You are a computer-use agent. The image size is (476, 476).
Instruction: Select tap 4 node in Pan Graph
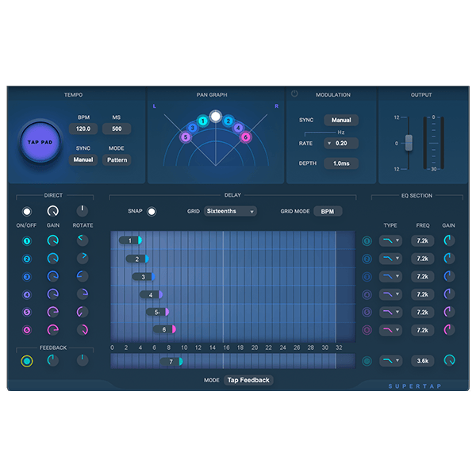point(238,128)
